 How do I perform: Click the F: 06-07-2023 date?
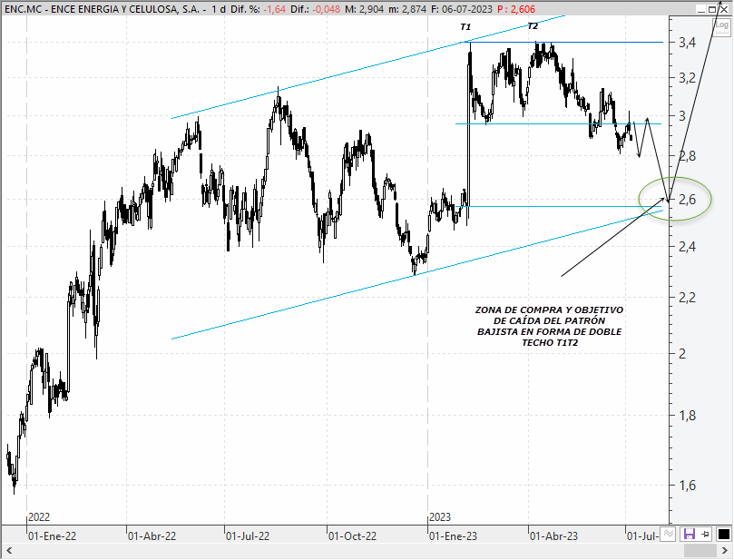[462, 9]
